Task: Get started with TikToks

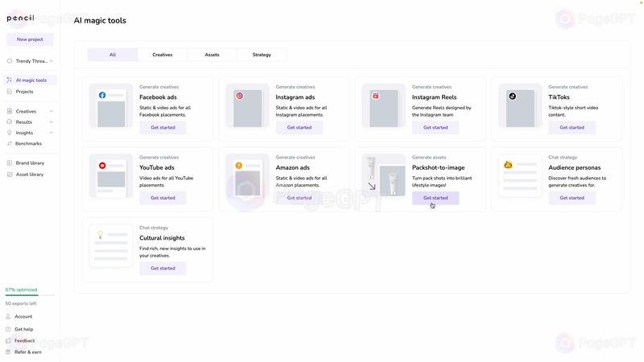Action: pos(572,128)
